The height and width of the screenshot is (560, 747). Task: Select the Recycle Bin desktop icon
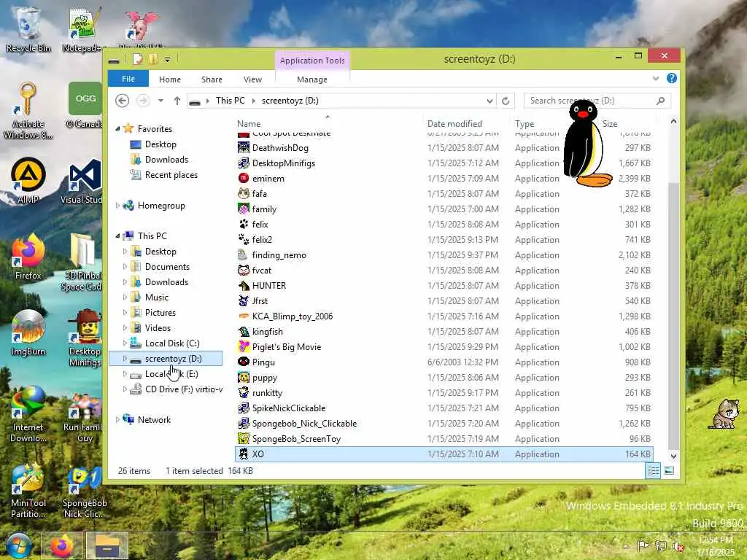pos(28,29)
